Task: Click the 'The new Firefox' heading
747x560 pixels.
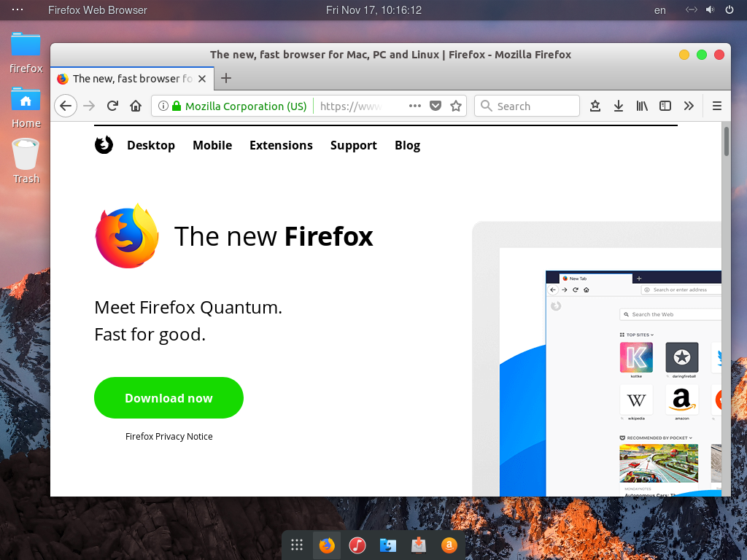Action: pos(274,236)
